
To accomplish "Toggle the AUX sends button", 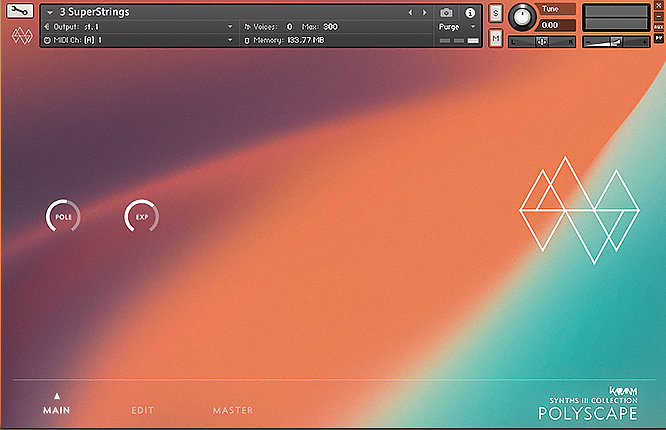I will point(658,27).
